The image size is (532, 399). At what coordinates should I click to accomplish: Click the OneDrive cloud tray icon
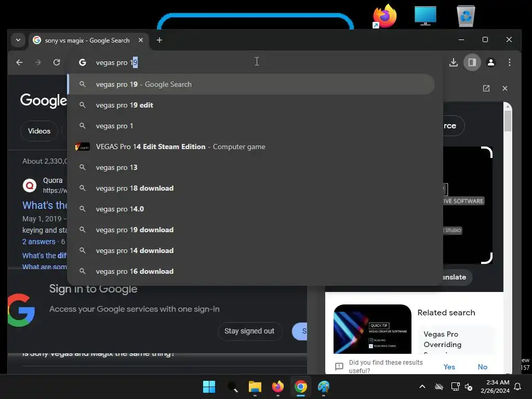439,387
